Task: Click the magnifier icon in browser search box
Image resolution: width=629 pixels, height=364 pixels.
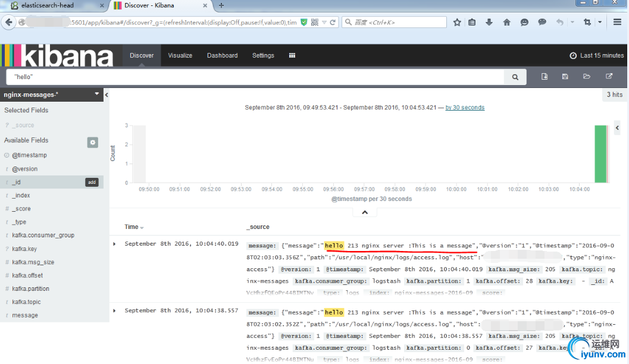Action: click(x=348, y=23)
